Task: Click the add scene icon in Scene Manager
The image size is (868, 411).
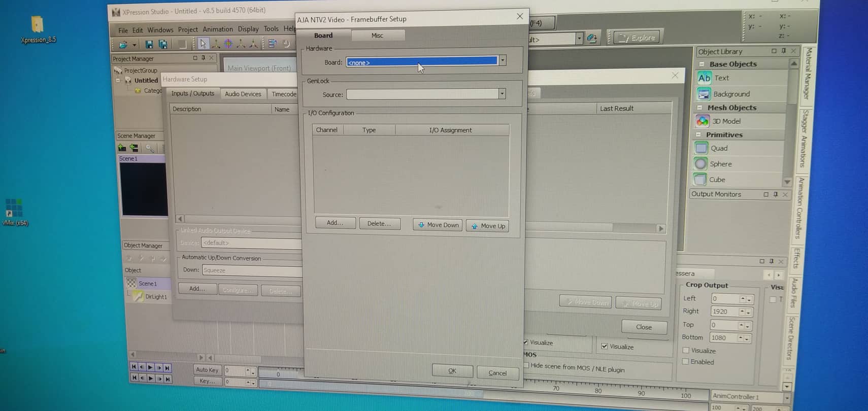Action: (x=122, y=148)
